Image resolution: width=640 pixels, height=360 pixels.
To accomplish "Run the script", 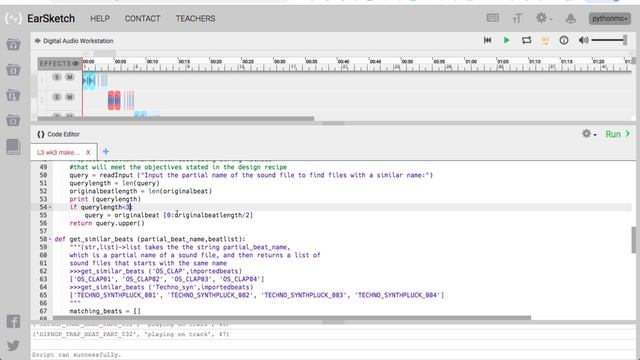I will click(618, 134).
